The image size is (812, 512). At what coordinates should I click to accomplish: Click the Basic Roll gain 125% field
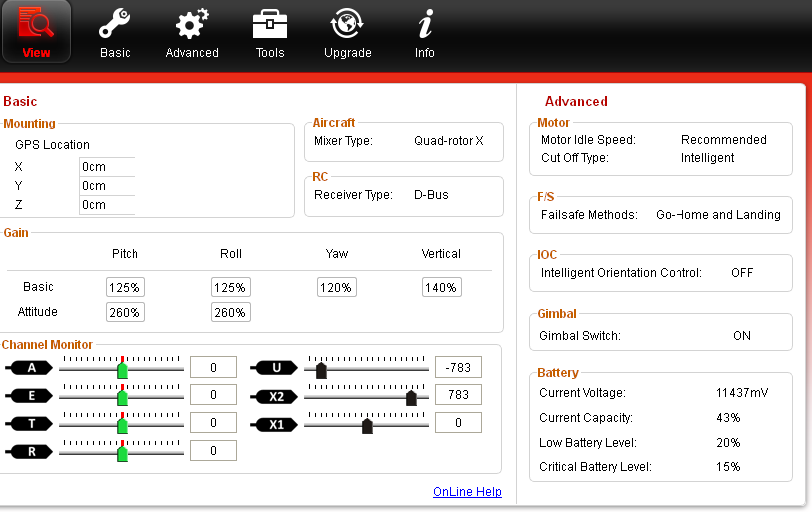point(231,287)
